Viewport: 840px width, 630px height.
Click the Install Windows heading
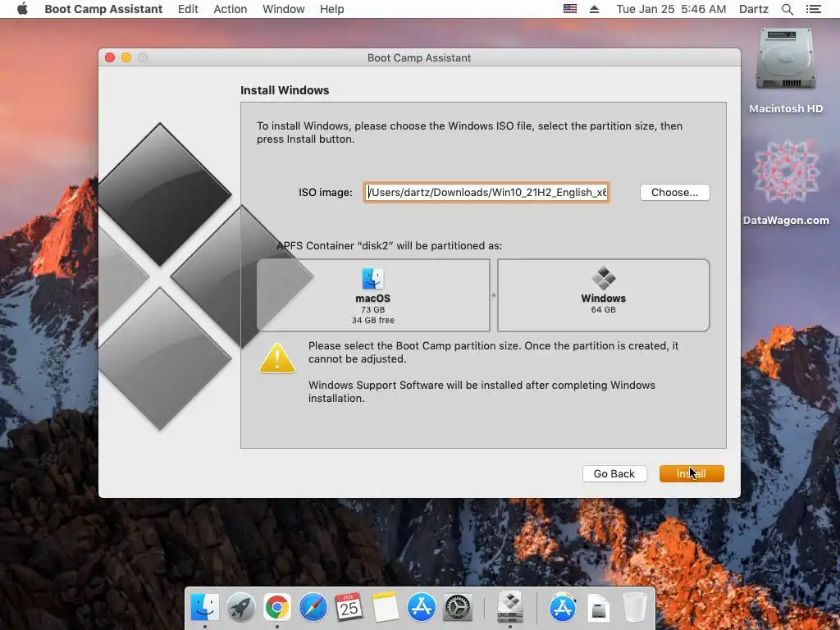click(x=285, y=90)
